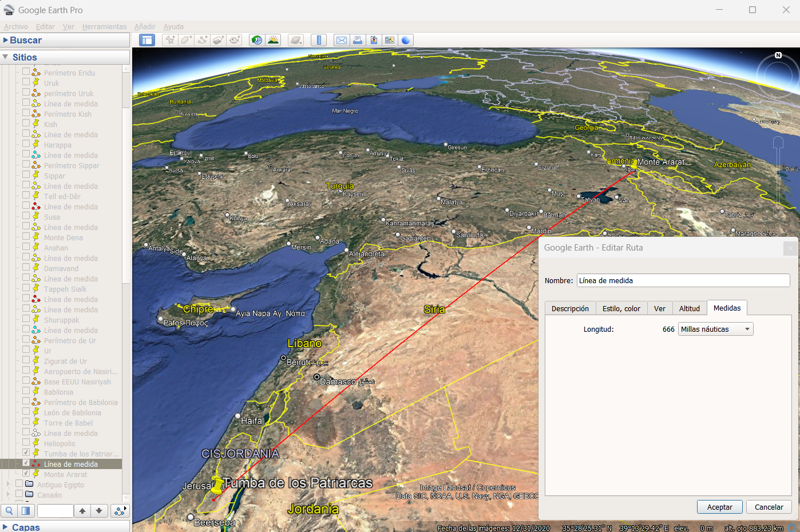
Task: Click the search magnifier icon in Sitios
Action: tap(9, 511)
